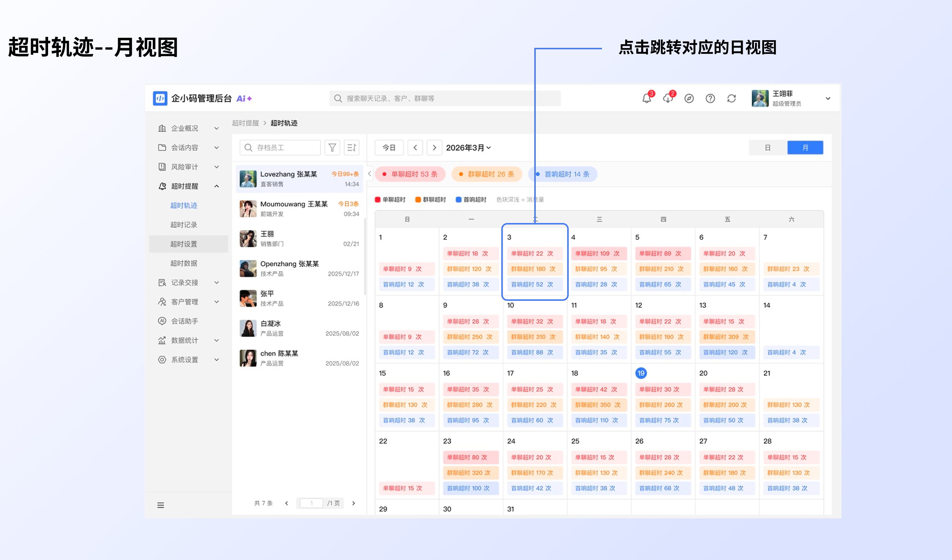Go to previous page in employee list

point(287,503)
